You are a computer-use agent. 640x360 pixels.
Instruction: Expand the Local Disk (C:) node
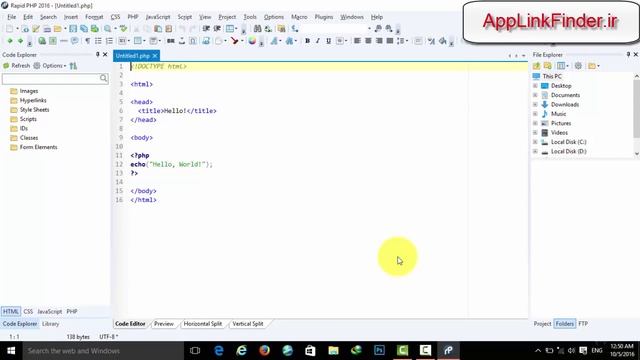click(x=535, y=142)
